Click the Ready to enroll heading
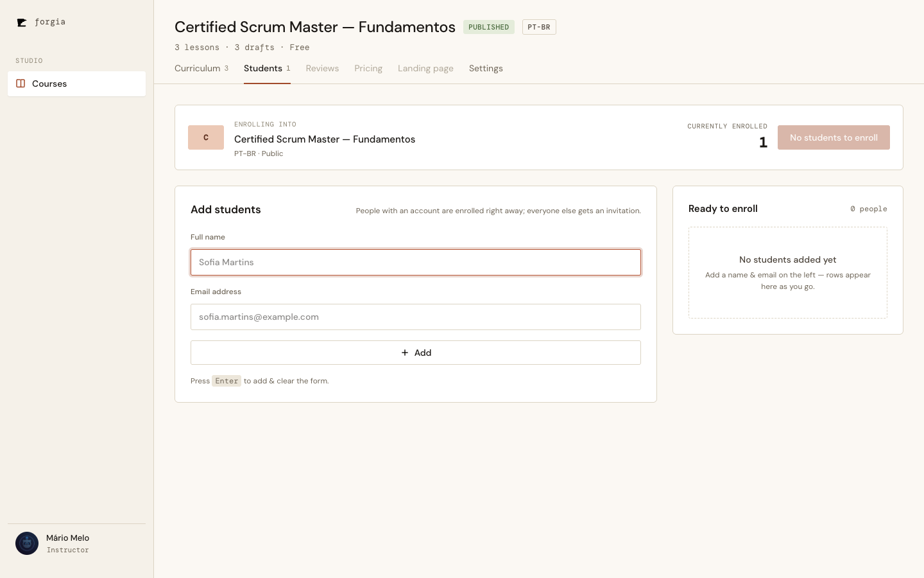924x578 pixels. 723,209
